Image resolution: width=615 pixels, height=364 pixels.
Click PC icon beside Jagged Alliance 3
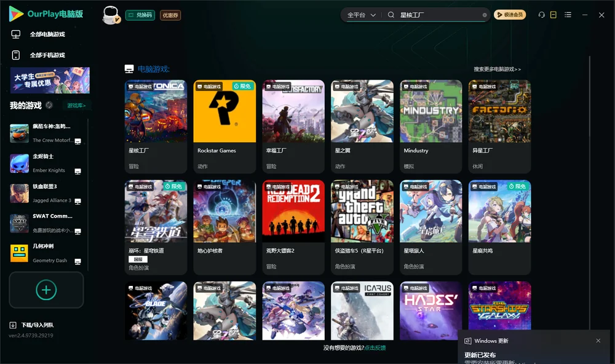[x=77, y=201]
